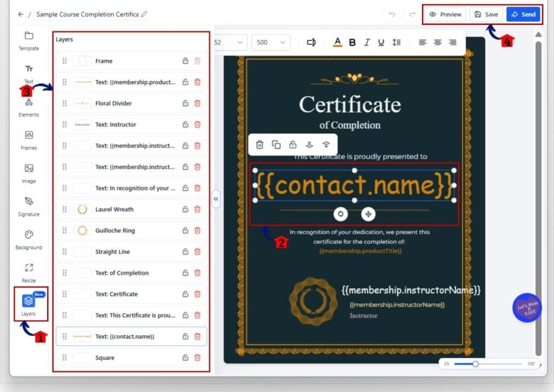Viewport: 554px width, 392px height.
Task: Toggle italic formatting
Action: coord(367,42)
